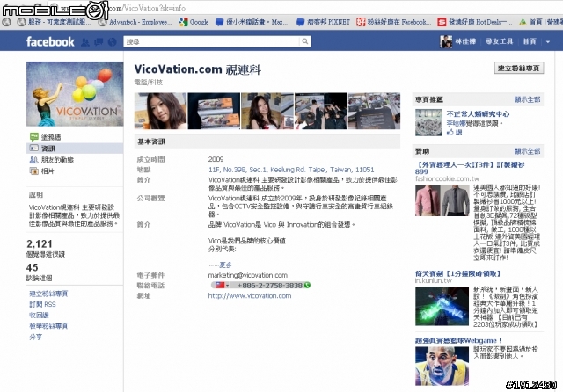The height and width of the screenshot is (392, 563).
Task: Open the 發燒好康 Hot Deals bookmark
Action: (475, 22)
